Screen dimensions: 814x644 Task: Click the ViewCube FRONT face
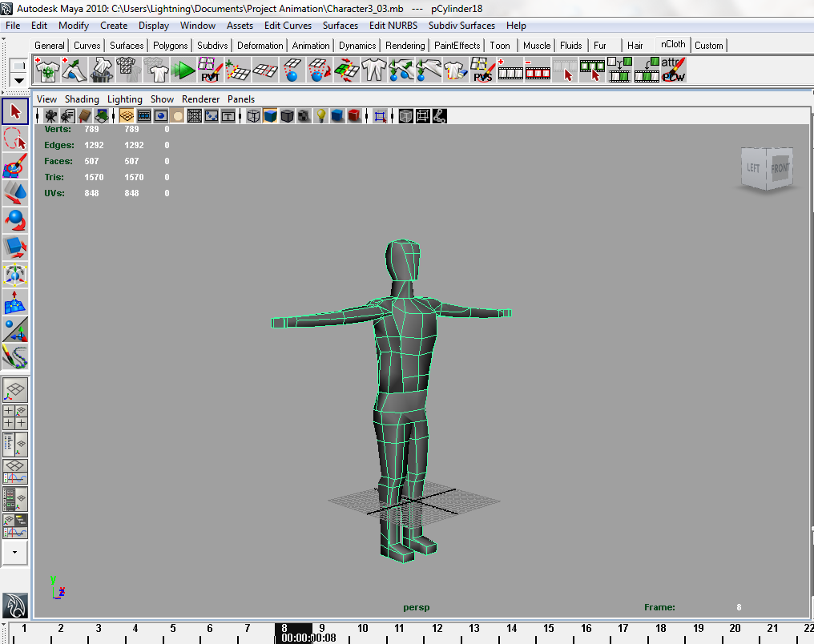(x=780, y=167)
